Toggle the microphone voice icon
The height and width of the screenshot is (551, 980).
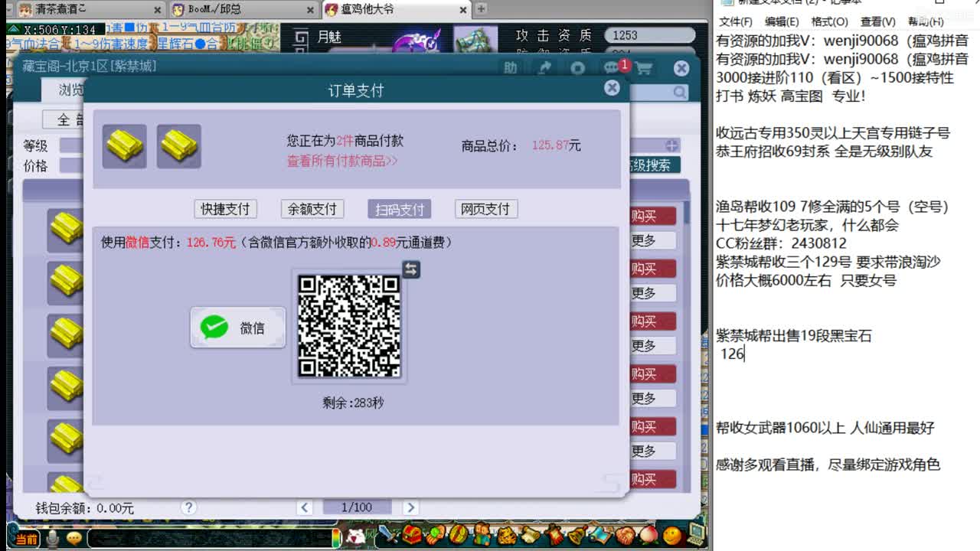tap(52, 539)
